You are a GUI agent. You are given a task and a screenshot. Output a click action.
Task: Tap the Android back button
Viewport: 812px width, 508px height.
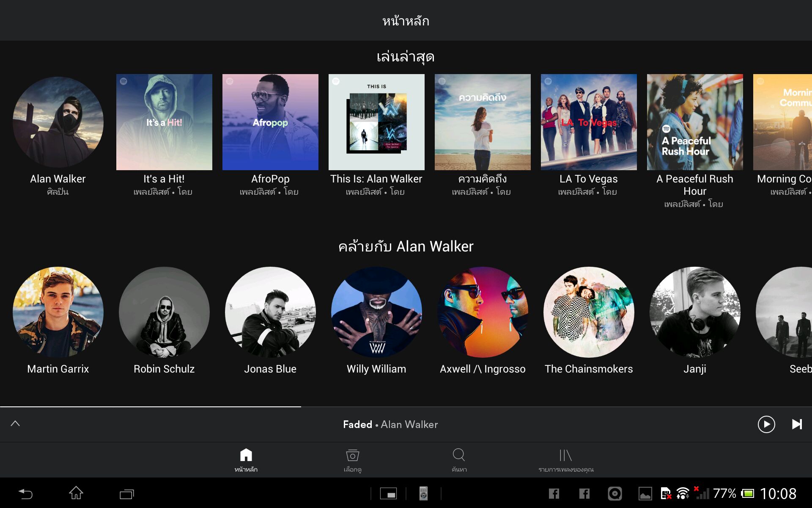click(25, 494)
